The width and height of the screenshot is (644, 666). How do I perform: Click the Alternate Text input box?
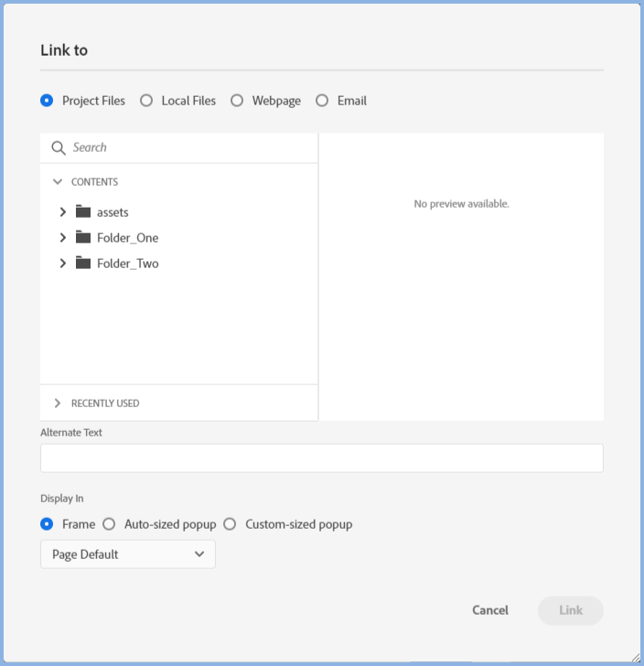[x=321, y=458]
